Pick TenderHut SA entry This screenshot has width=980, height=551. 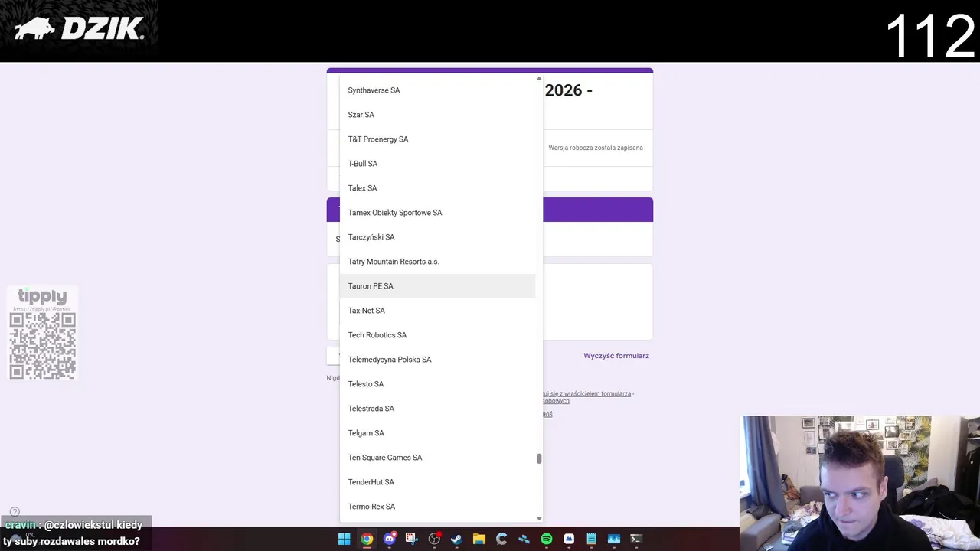437,482
